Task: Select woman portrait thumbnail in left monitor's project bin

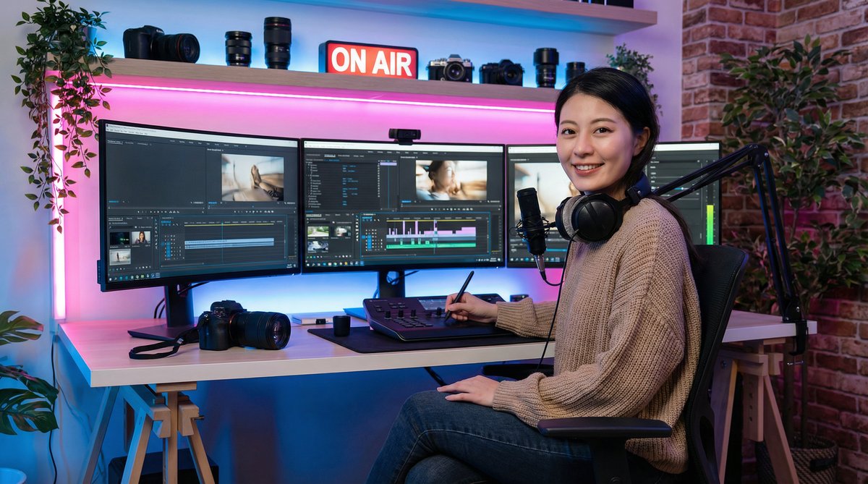Action: 140,237
